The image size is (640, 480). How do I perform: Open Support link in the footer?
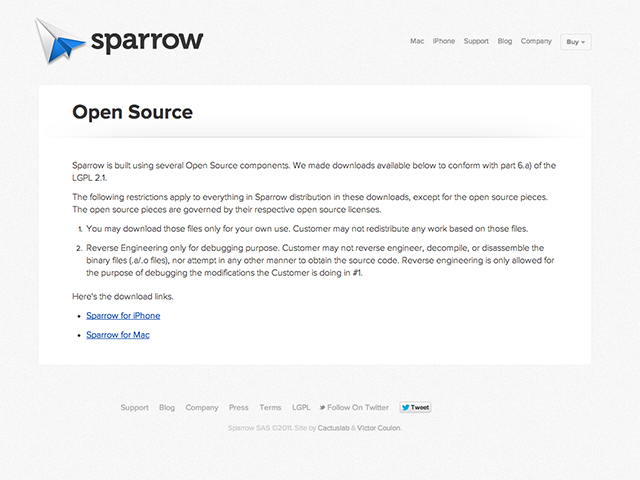pos(134,407)
